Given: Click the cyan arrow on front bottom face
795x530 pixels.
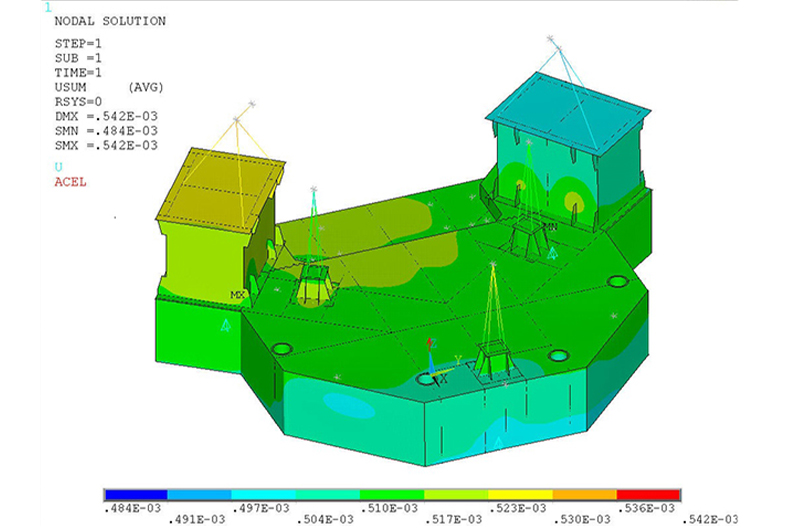Looking at the screenshot, I should (x=498, y=440).
